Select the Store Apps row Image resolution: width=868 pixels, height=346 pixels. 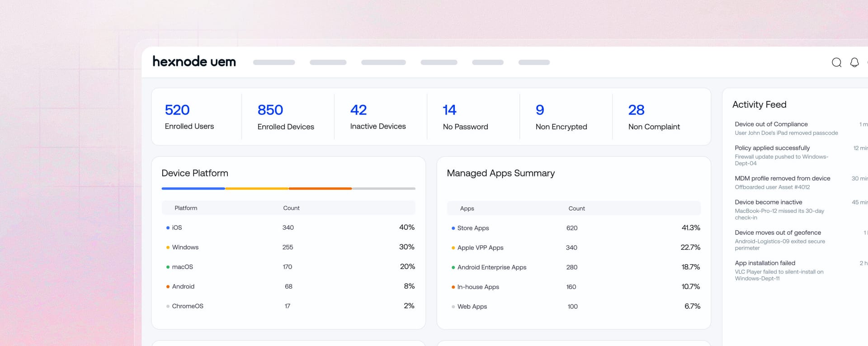[574, 228]
